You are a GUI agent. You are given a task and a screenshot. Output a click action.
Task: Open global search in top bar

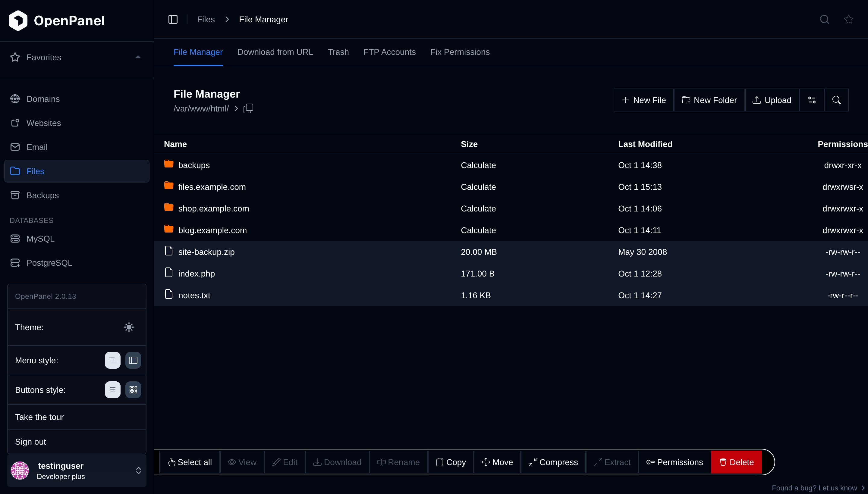click(x=824, y=19)
